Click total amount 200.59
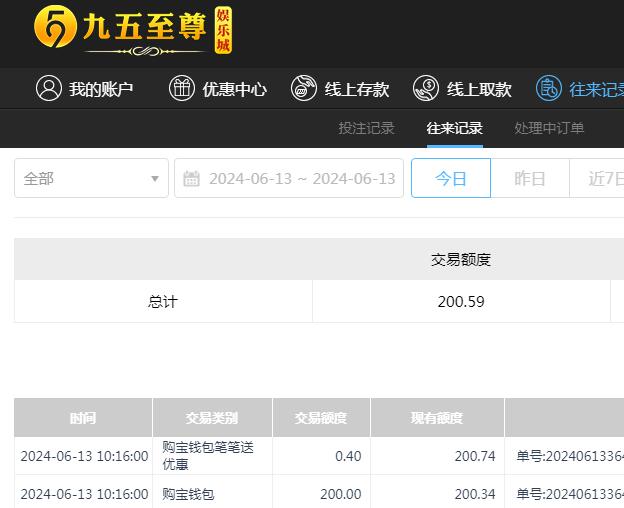 coord(461,302)
